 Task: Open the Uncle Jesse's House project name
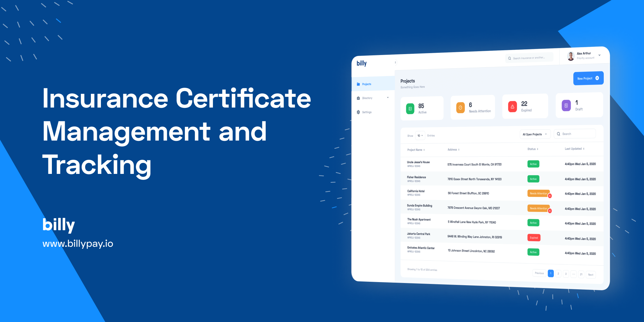pos(418,162)
